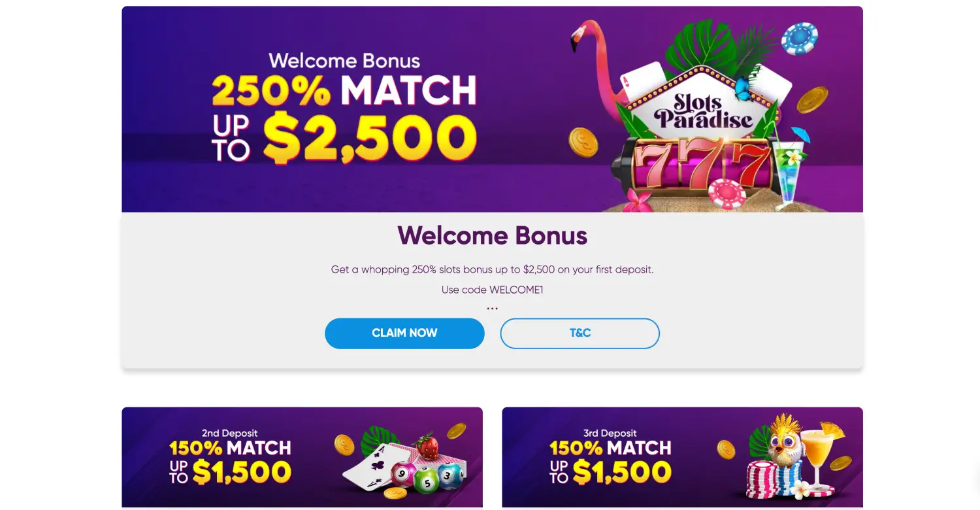Open the T&C button

[x=580, y=333]
